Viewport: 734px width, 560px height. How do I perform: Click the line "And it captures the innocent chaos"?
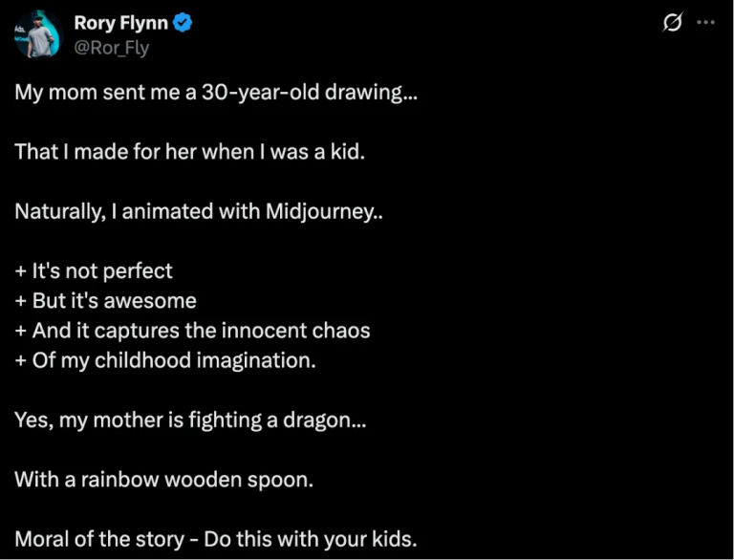click(192, 331)
